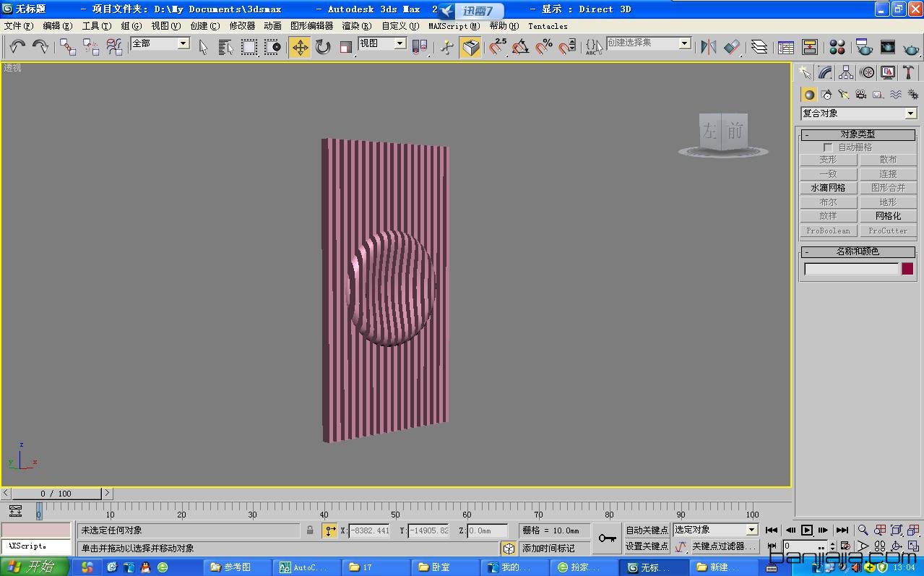Switch to the Display command panel tab
Image resolution: width=924 pixels, height=576 pixels.
click(888, 72)
